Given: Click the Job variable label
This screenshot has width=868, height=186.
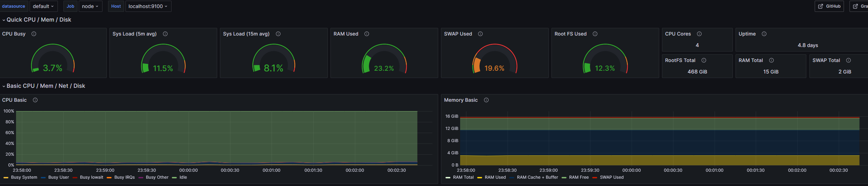Looking at the screenshot, I should 70,6.
